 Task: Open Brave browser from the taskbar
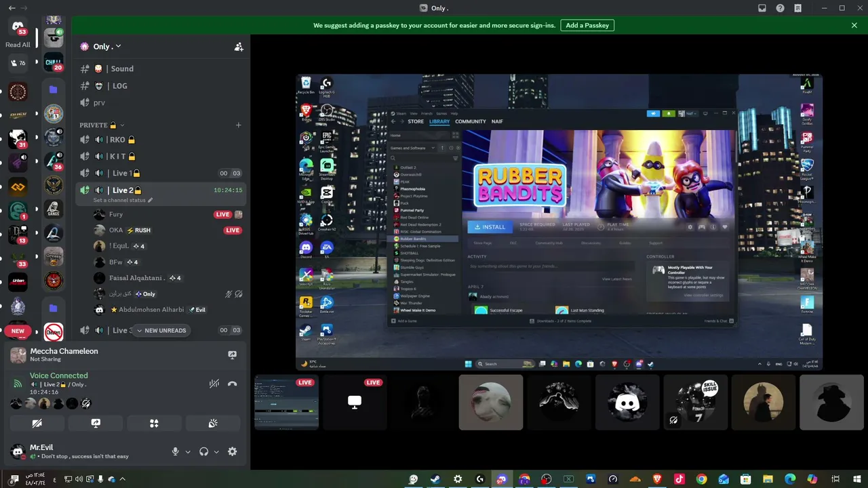pyautogui.click(x=657, y=479)
